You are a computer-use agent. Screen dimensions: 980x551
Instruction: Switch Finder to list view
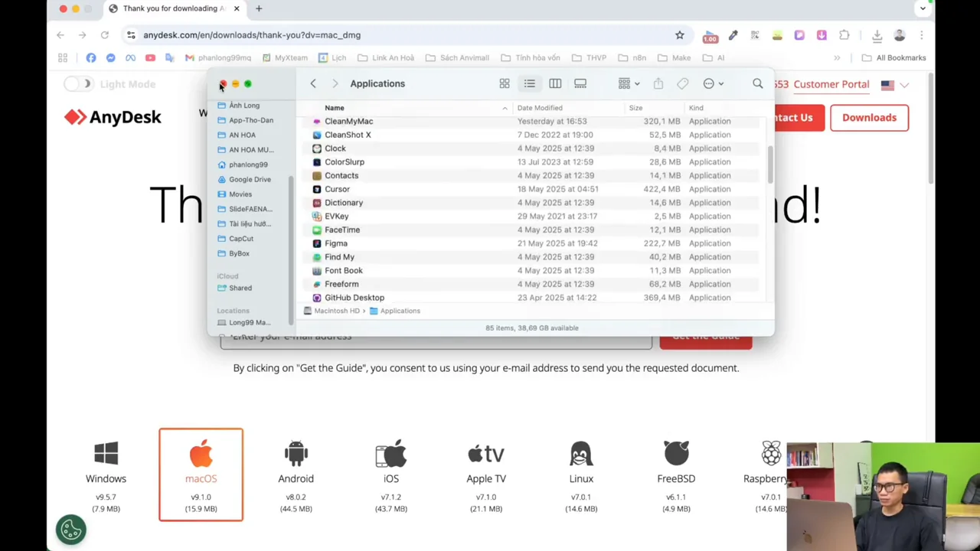(x=530, y=83)
